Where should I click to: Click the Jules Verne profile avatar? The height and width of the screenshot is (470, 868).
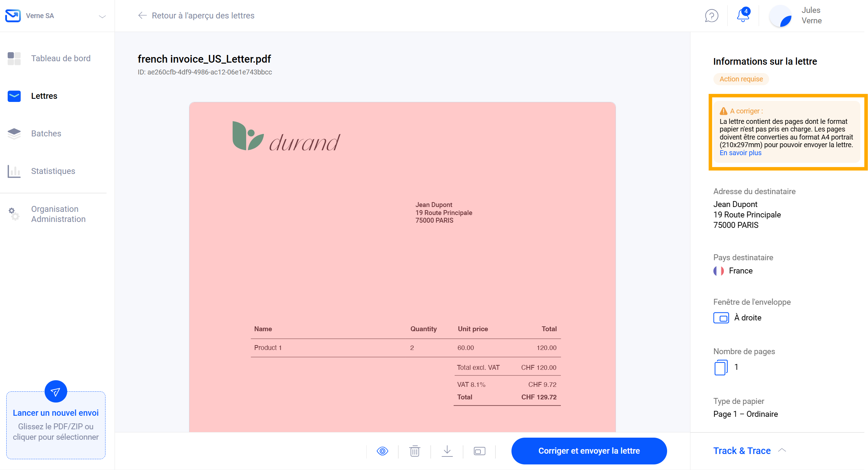pyautogui.click(x=781, y=16)
